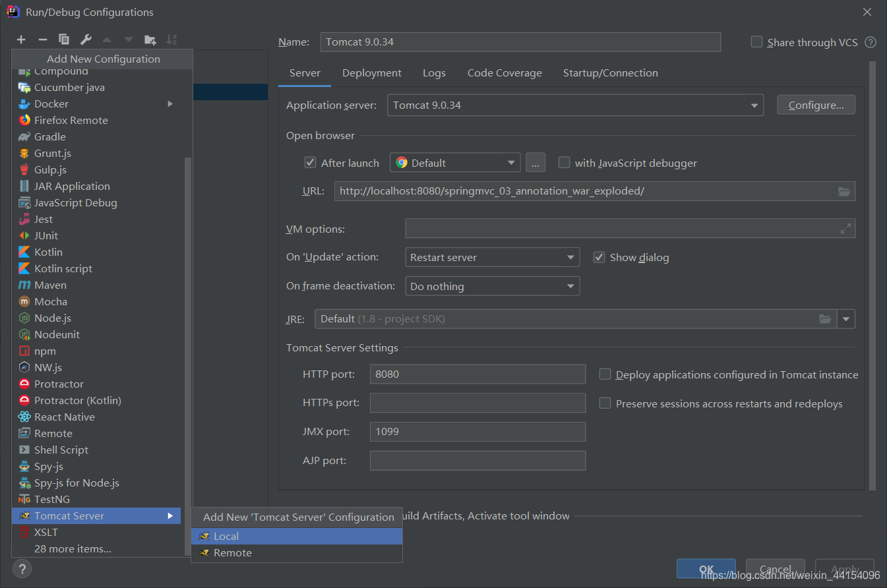887x588 pixels.
Task: Select Kotlin script entry
Action: click(96, 268)
